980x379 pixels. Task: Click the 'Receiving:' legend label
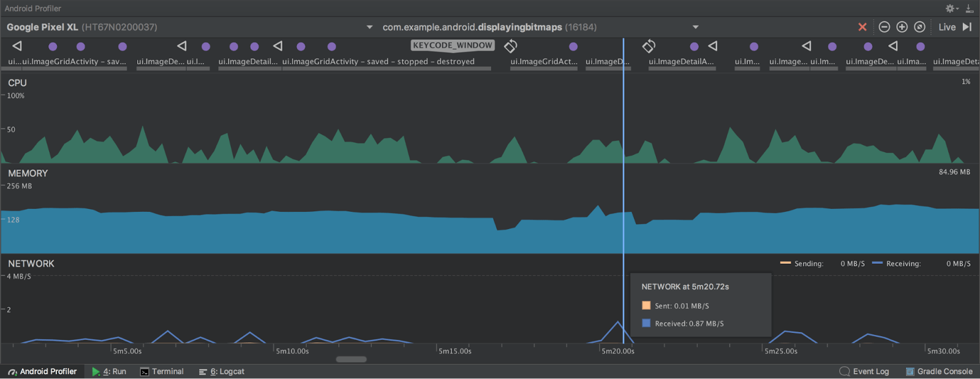point(903,264)
